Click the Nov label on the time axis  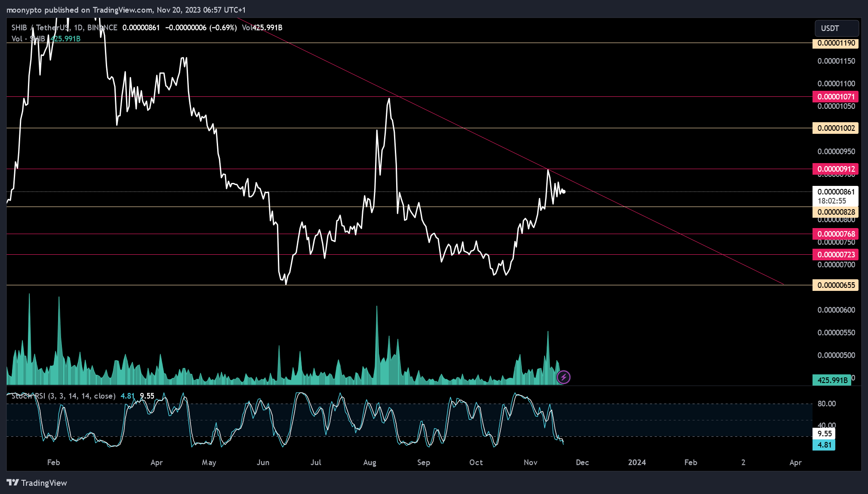(531, 463)
